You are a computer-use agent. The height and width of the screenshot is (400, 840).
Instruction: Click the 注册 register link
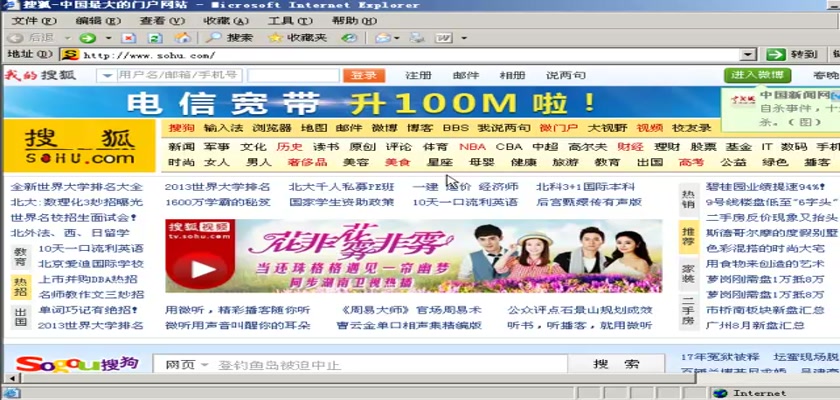coord(418,76)
